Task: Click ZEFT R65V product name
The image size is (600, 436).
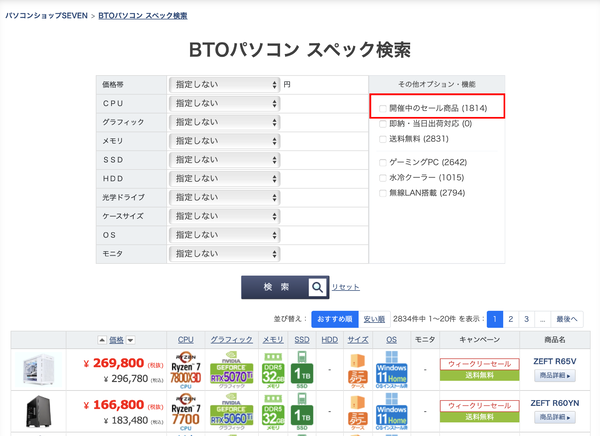Action: [x=555, y=361]
